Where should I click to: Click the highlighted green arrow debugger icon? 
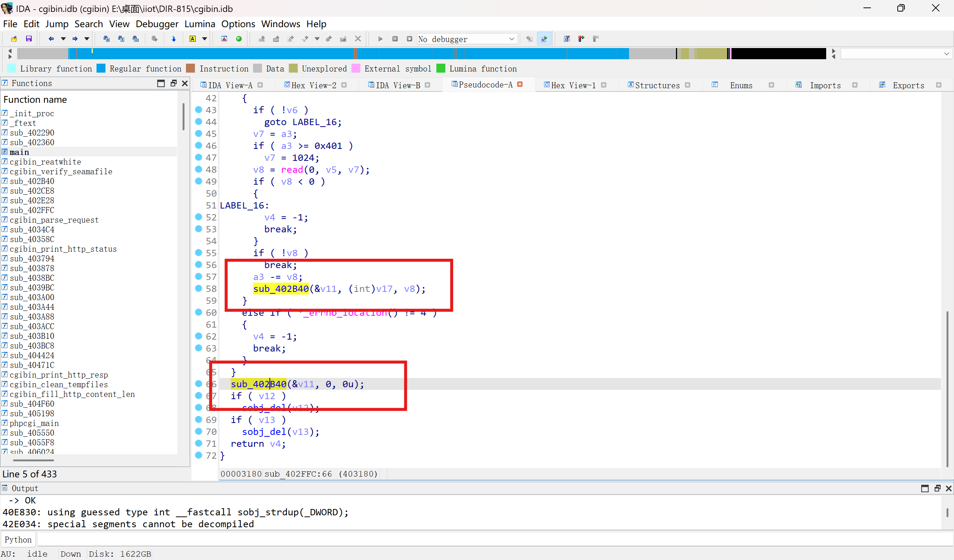pos(544,39)
